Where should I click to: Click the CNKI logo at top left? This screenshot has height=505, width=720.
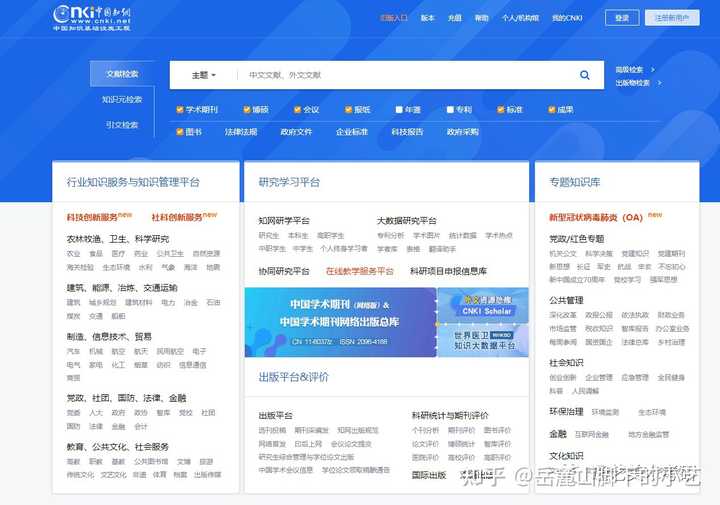point(92,18)
